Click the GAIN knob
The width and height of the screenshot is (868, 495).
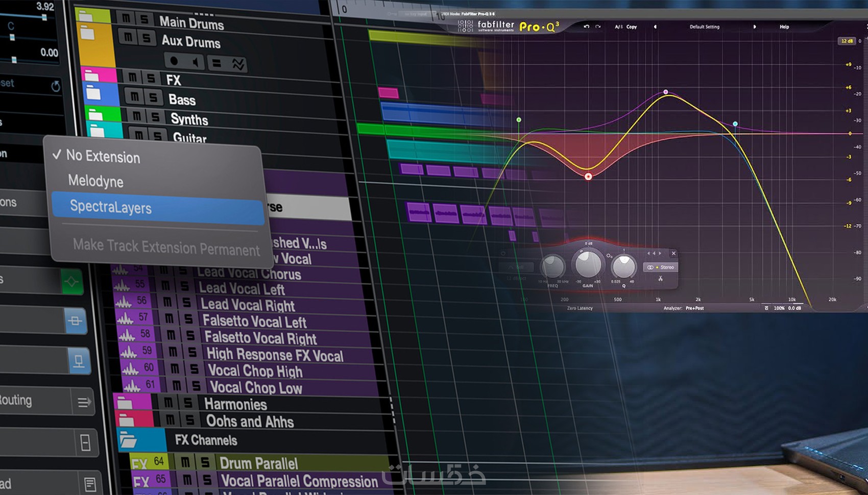tap(588, 264)
